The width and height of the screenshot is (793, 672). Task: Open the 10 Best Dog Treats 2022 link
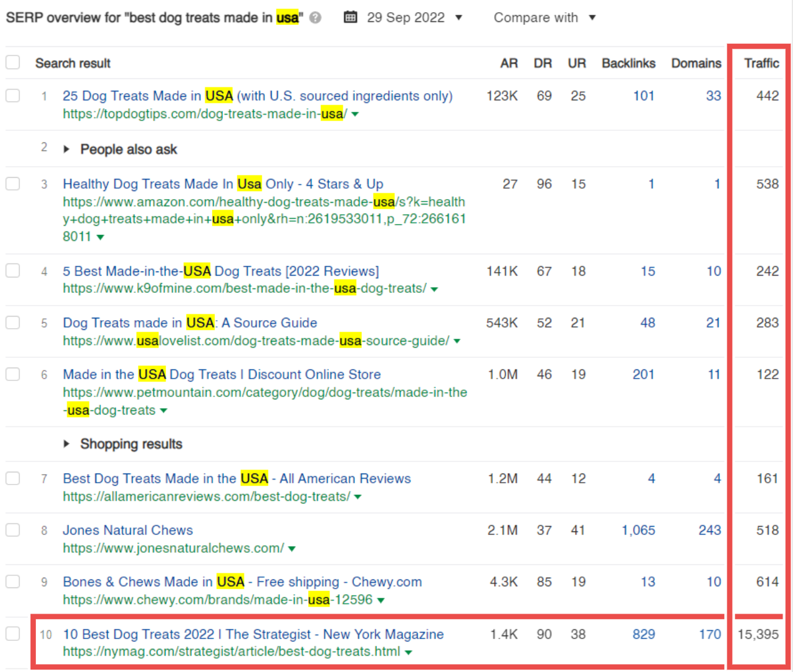(253, 634)
